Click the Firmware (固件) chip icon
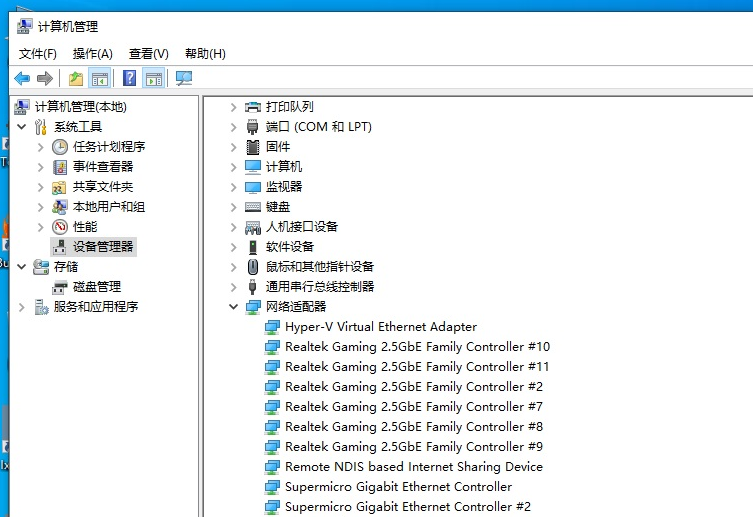This screenshot has height=517, width=753. click(x=253, y=147)
